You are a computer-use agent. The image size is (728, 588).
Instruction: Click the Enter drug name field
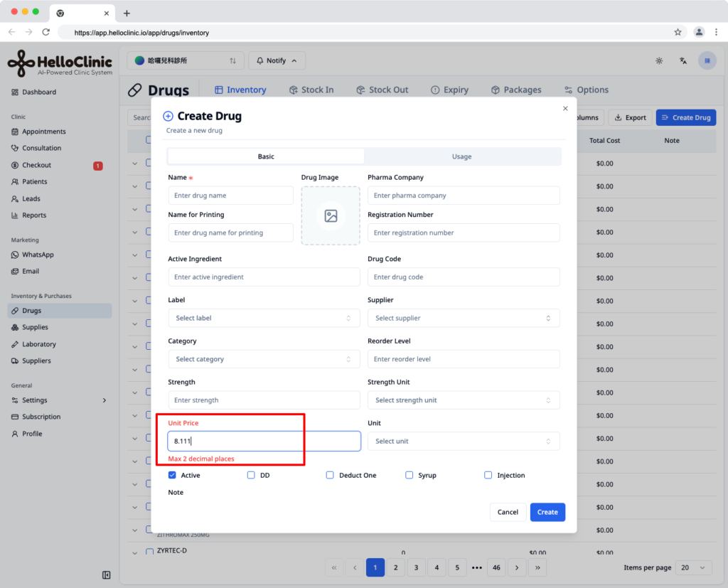click(x=231, y=196)
